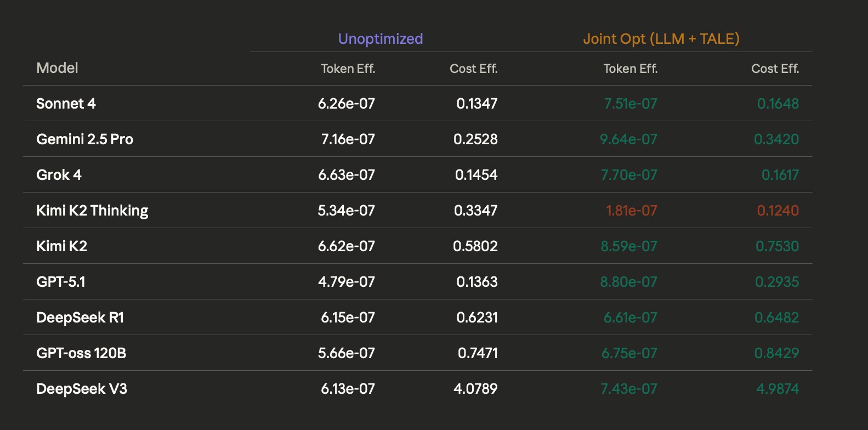Select the Grok 4 model name
868x430 pixels.
coord(59,175)
